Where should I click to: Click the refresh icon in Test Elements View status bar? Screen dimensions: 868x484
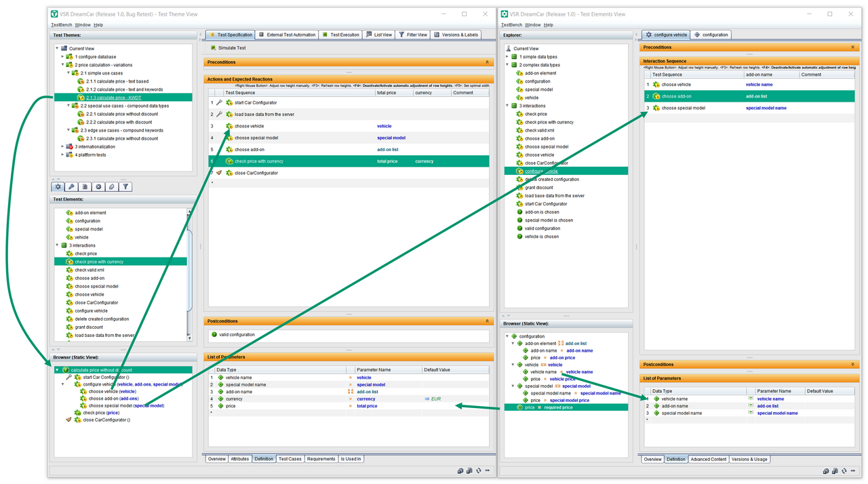(843, 470)
